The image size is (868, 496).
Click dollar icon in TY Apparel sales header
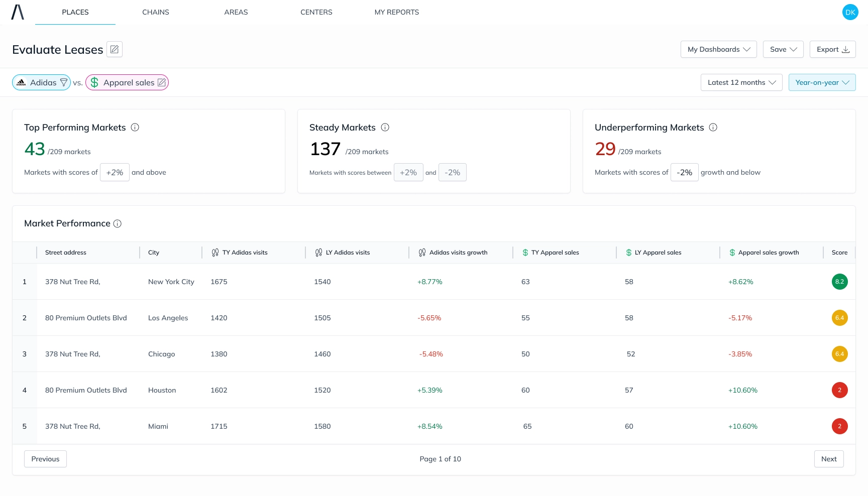(x=525, y=253)
